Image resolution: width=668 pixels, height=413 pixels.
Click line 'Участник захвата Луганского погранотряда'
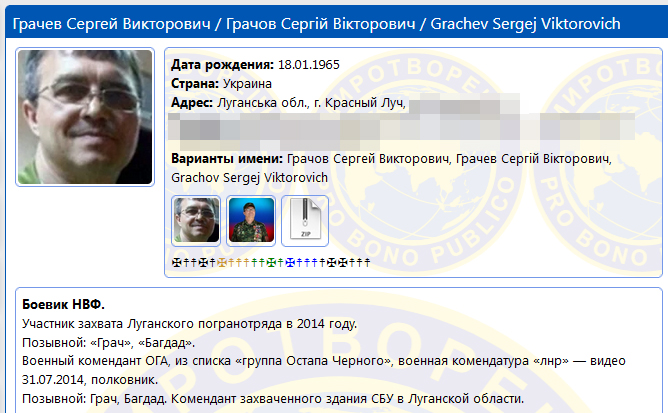[x=190, y=324]
